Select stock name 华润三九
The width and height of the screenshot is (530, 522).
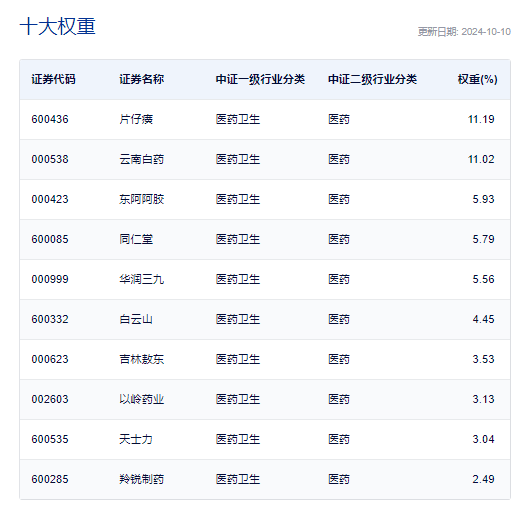coord(142,279)
